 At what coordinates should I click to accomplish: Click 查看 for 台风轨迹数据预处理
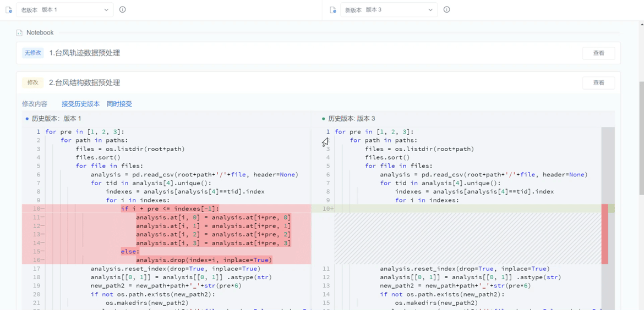(x=598, y=53)
